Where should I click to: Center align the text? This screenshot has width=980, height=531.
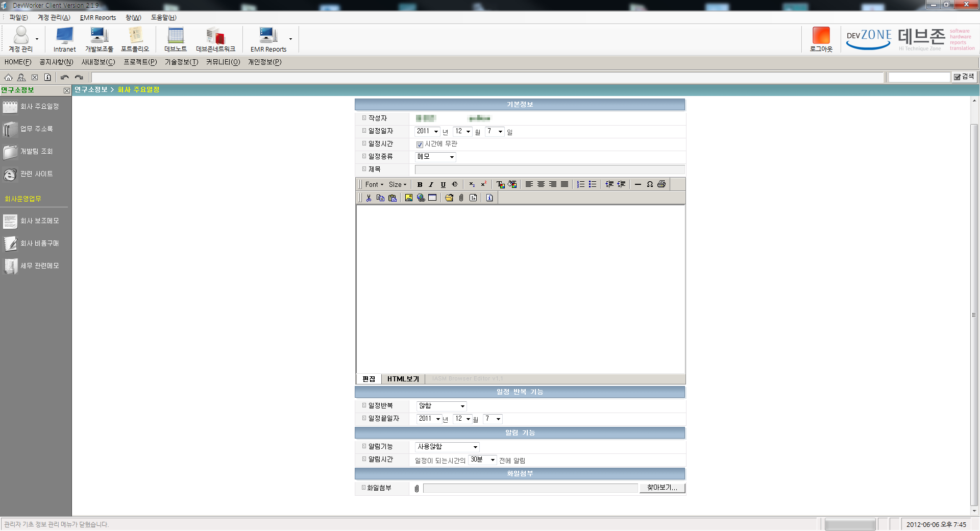(x=541, y=184)
